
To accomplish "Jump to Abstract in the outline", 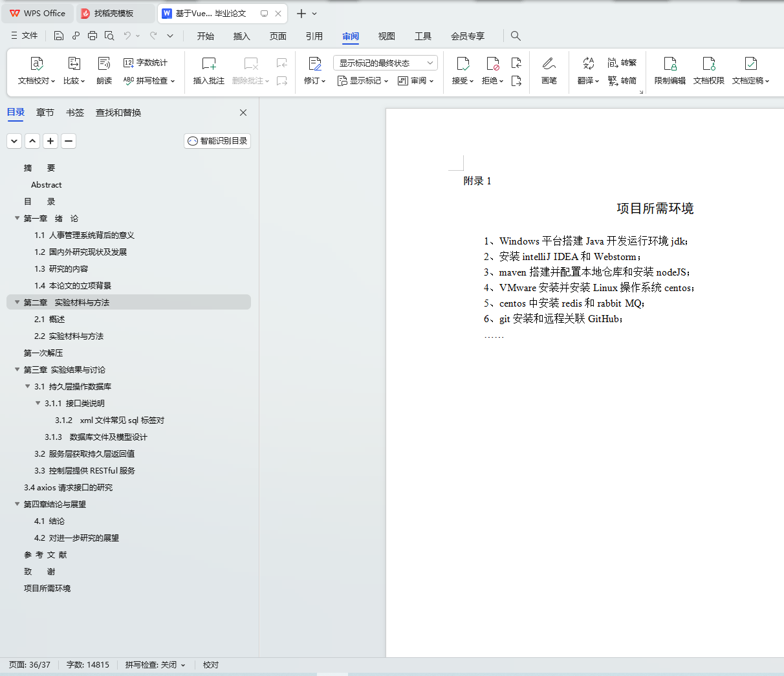I will click(47, 184).
